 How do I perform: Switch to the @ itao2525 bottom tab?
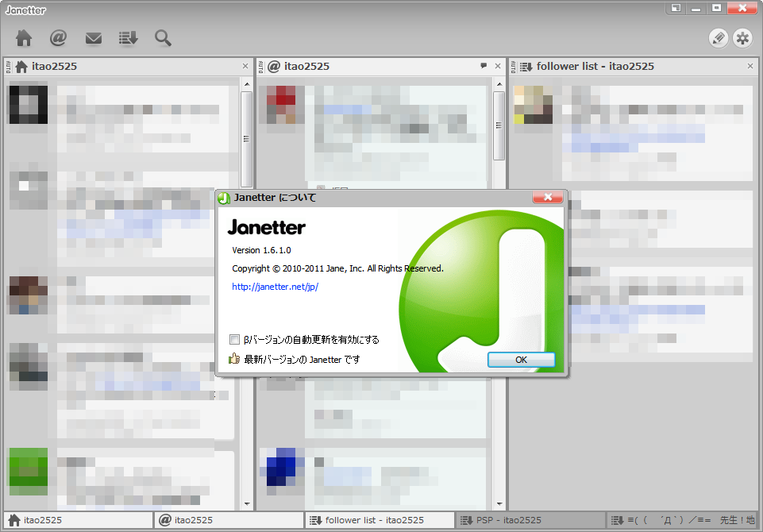[229, 520]
